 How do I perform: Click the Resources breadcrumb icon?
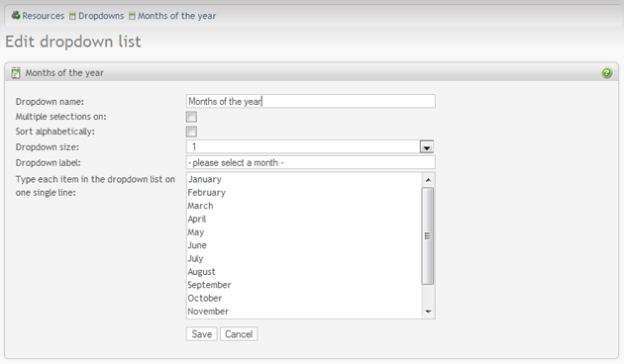16,16
